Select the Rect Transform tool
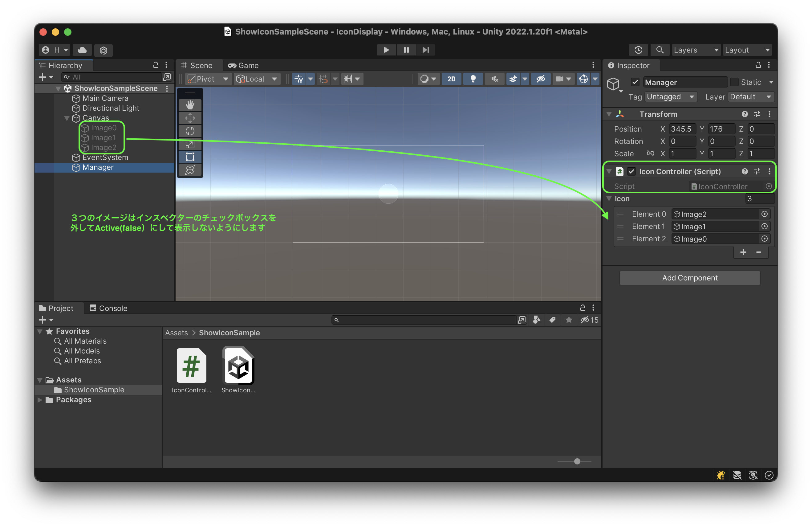 tap(190, 157)
